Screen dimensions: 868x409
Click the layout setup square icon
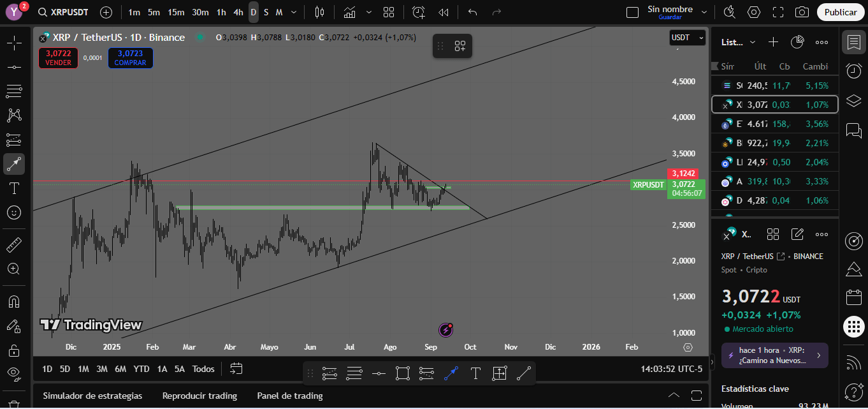[x=632, y=12]
